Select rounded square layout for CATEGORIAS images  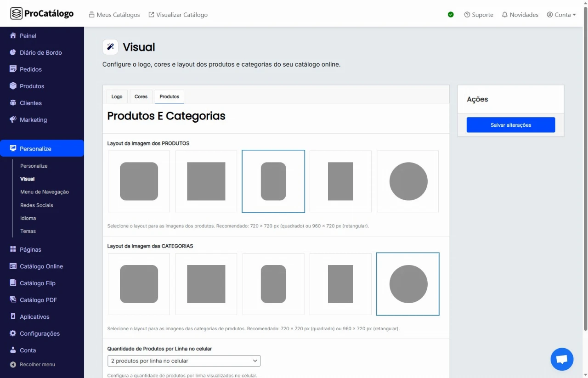coord(139,284)
